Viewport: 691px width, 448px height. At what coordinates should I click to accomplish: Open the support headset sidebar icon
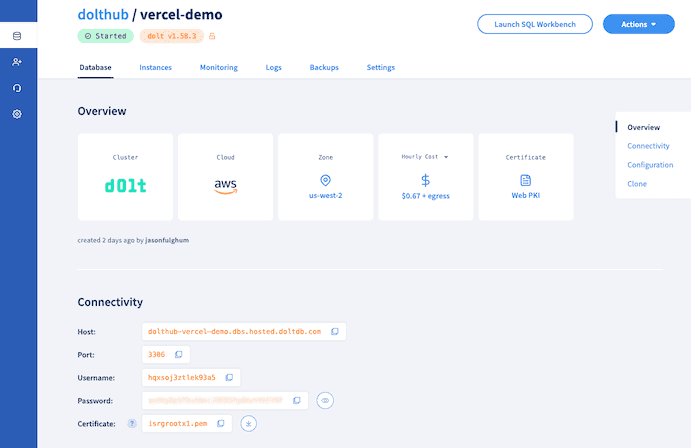(17, 88)
